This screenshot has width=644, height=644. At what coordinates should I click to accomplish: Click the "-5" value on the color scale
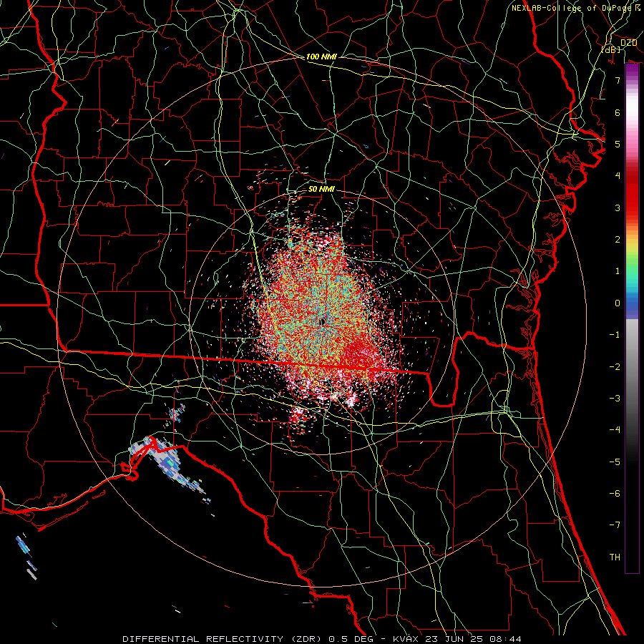point(615,462)
